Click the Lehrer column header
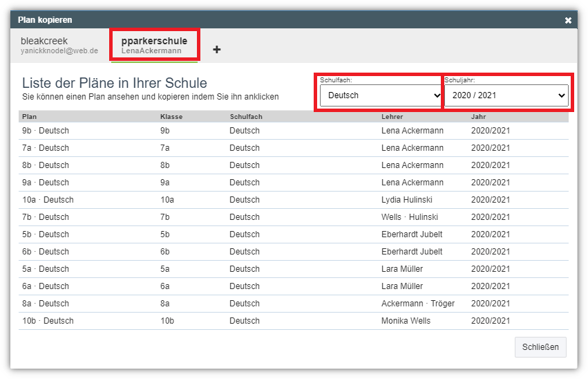The height and width of the screenshot is (379, 588). (x=392, y=117)
